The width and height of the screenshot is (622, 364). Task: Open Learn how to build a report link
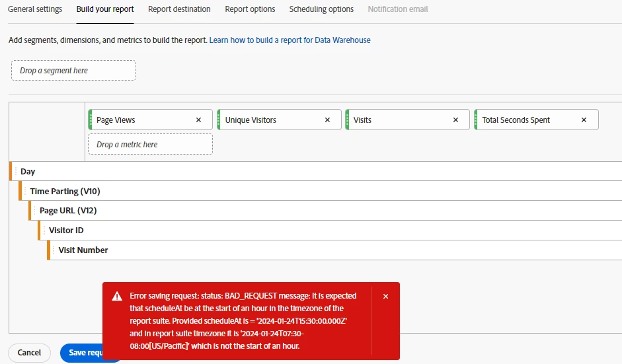(x=290, y=40)
